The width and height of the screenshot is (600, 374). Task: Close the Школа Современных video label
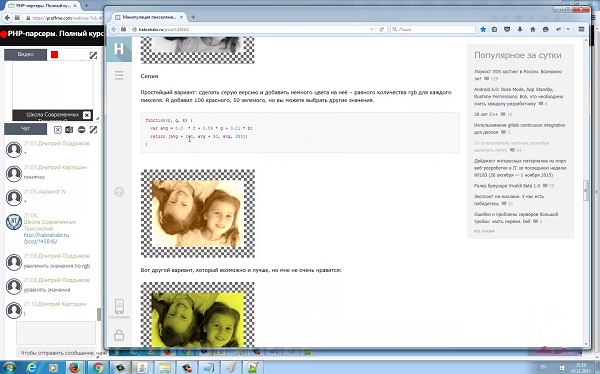point(87,115)
